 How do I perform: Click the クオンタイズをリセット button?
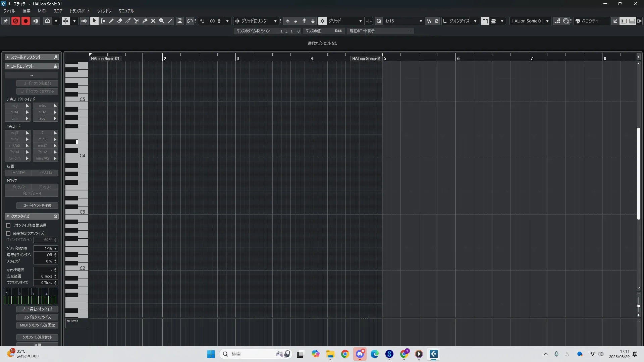(37, 337)
